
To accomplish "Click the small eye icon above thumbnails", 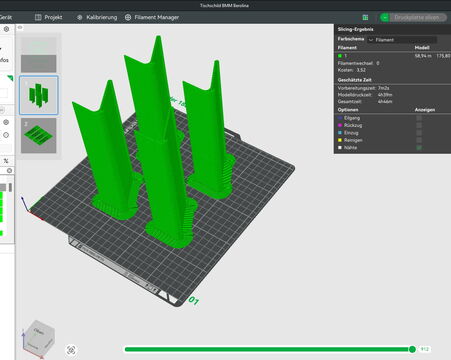I will coord(20,27).
